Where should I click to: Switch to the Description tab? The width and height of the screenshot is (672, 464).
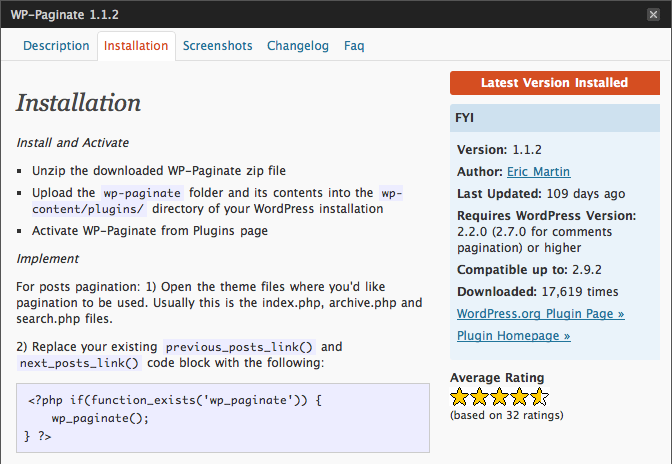pyautogui.click(x=56, y=46)
